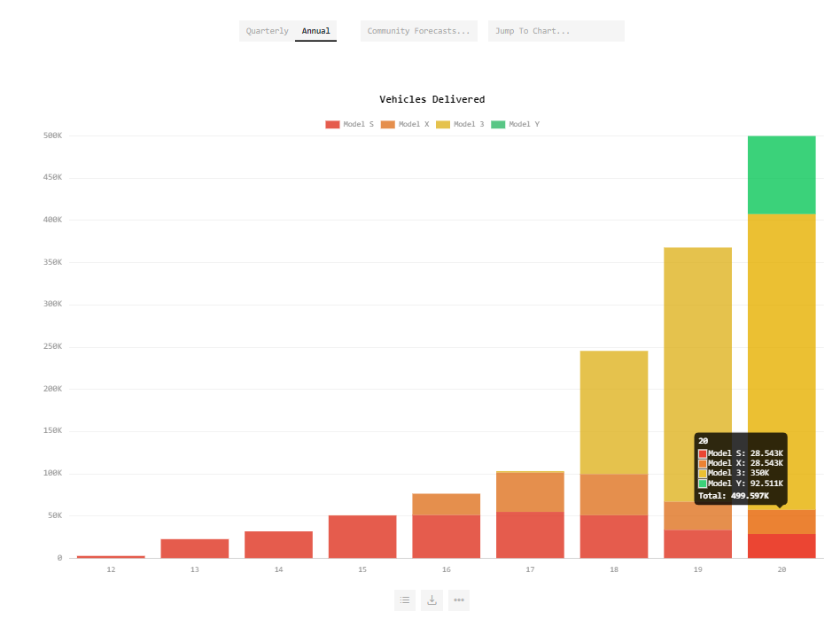The height and width of the screenshot is (619, 840).
Task: Click the 500K y-axis label
Action: (x=52, y=136)
